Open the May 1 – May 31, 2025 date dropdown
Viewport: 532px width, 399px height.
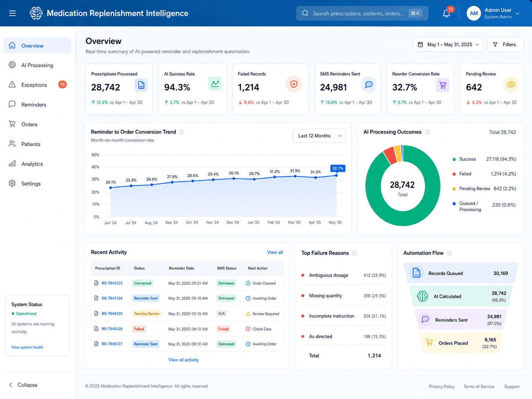[448, 44]
